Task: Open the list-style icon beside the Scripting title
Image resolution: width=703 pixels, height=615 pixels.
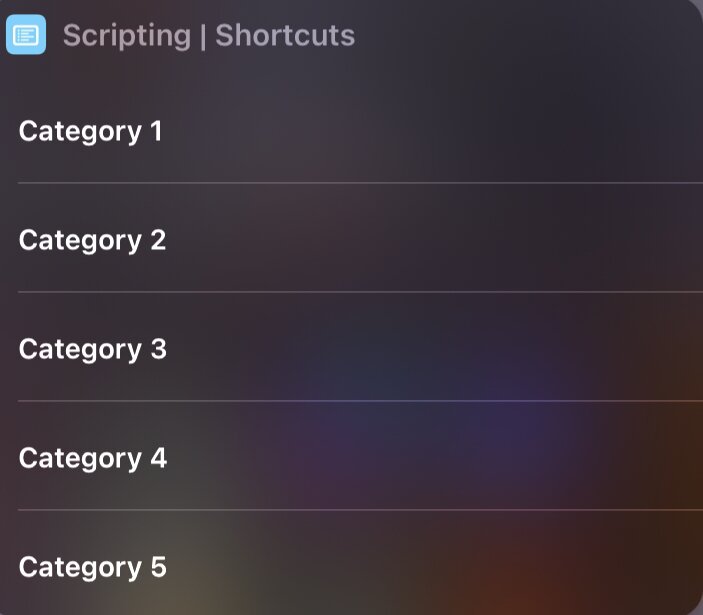Action: click(26, 35)
